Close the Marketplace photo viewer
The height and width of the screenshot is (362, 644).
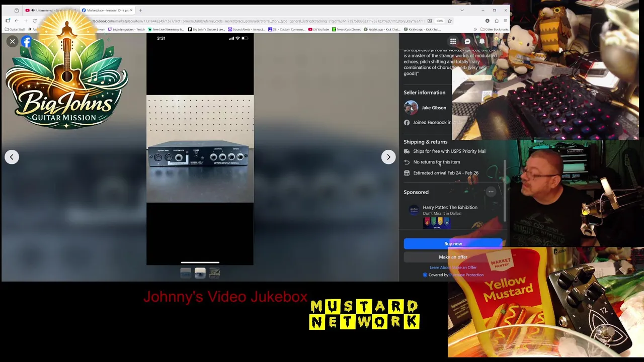tap(12, 41)
